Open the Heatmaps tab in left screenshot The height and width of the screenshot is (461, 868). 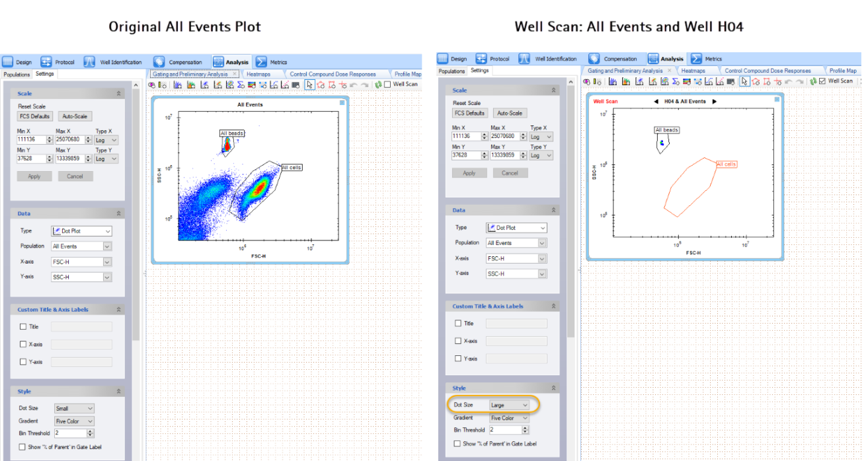point(258,74)
